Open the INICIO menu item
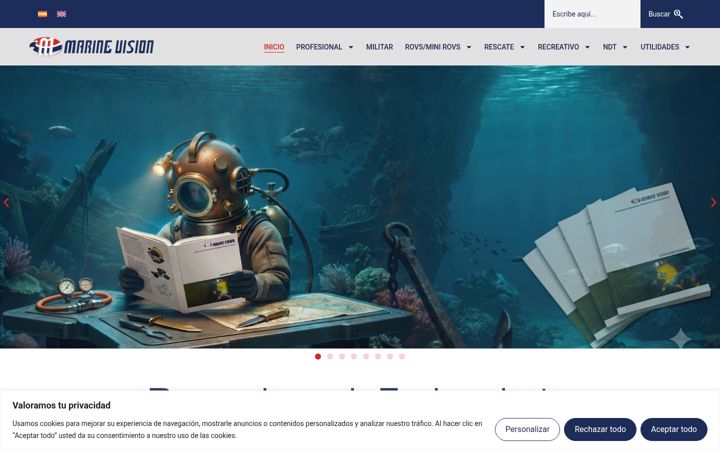Viewport: 720px width, 450px height. (x=274, y=47)
